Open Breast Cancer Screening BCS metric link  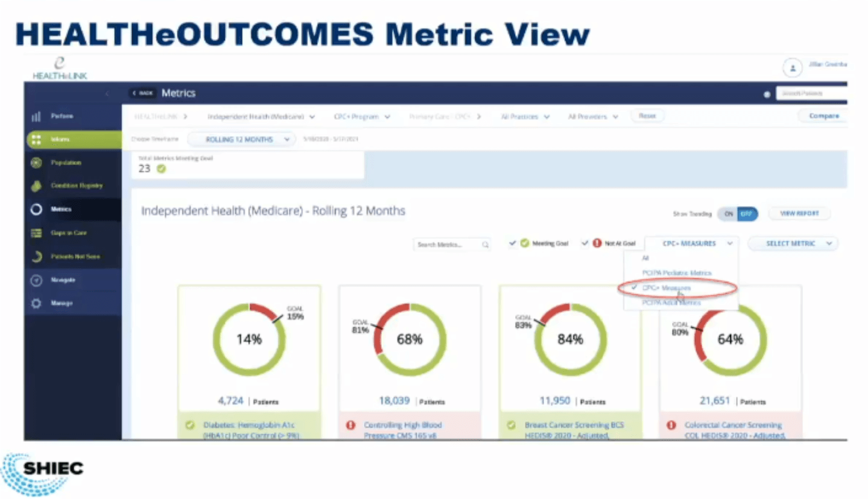point(575,430)
